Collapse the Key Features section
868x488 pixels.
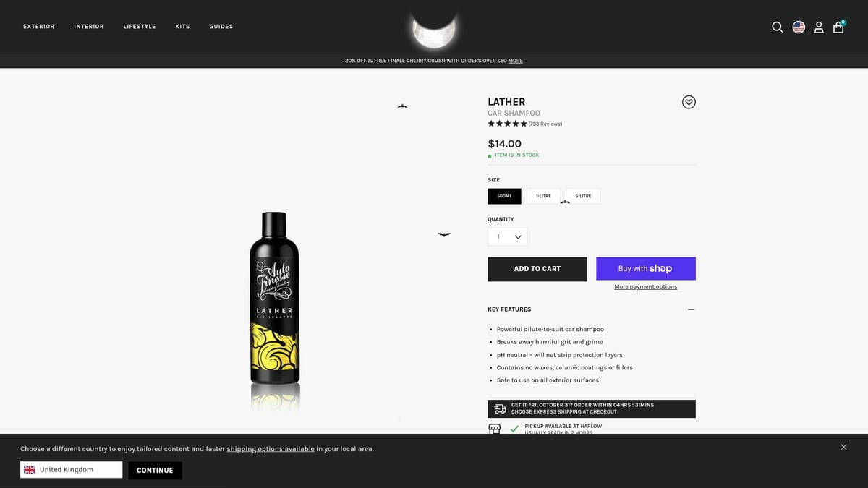pos(691,309)
